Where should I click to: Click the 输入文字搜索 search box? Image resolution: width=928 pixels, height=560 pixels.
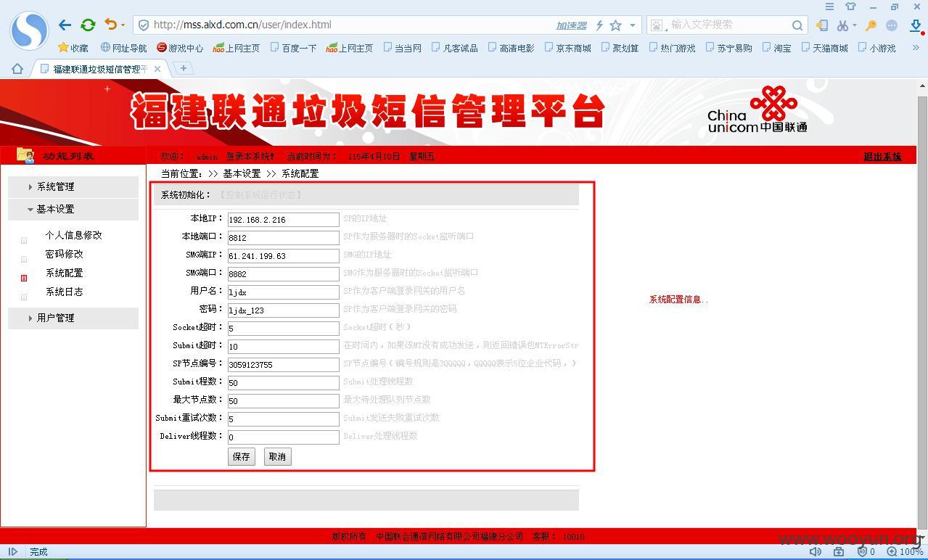coord(726,25)
